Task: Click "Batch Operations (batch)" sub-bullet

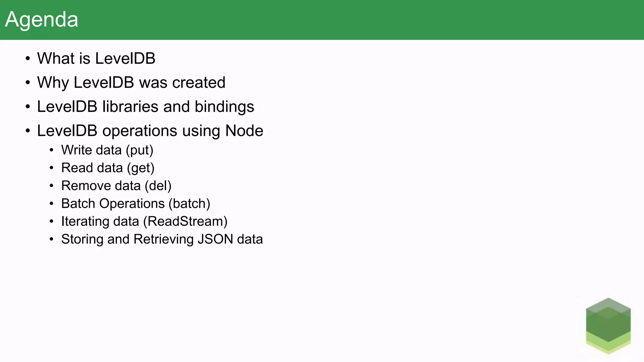Action: click(x=136, y=204)
